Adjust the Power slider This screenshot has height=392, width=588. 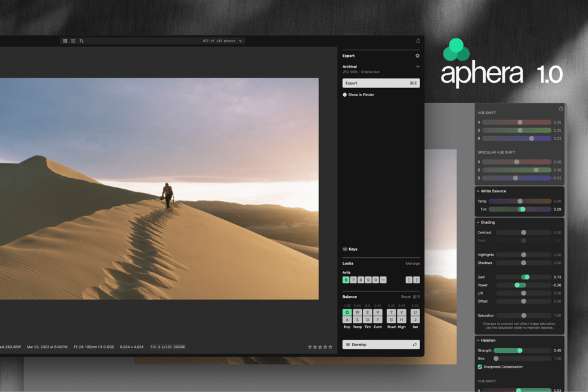pos(524,285)
